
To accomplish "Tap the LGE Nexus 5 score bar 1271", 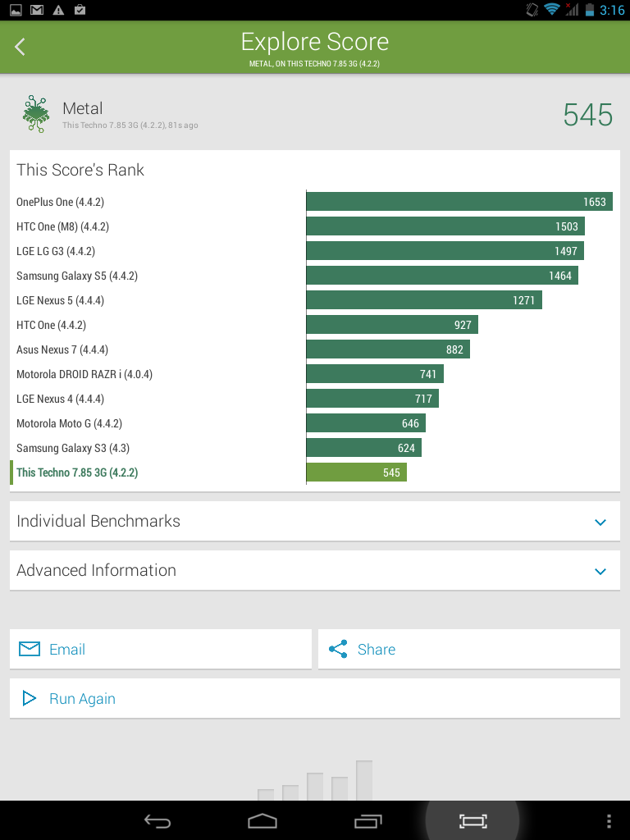I will click(424, 300).
